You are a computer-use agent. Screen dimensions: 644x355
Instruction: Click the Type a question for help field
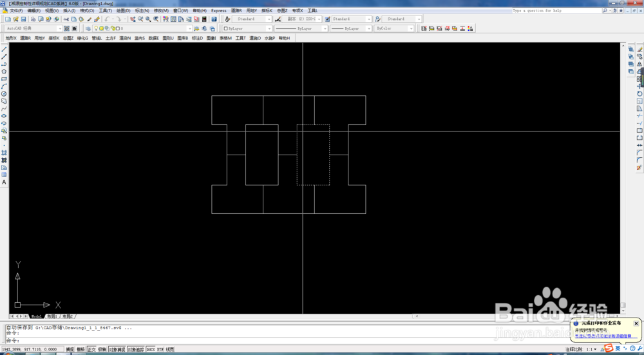[x=556, y=11]
